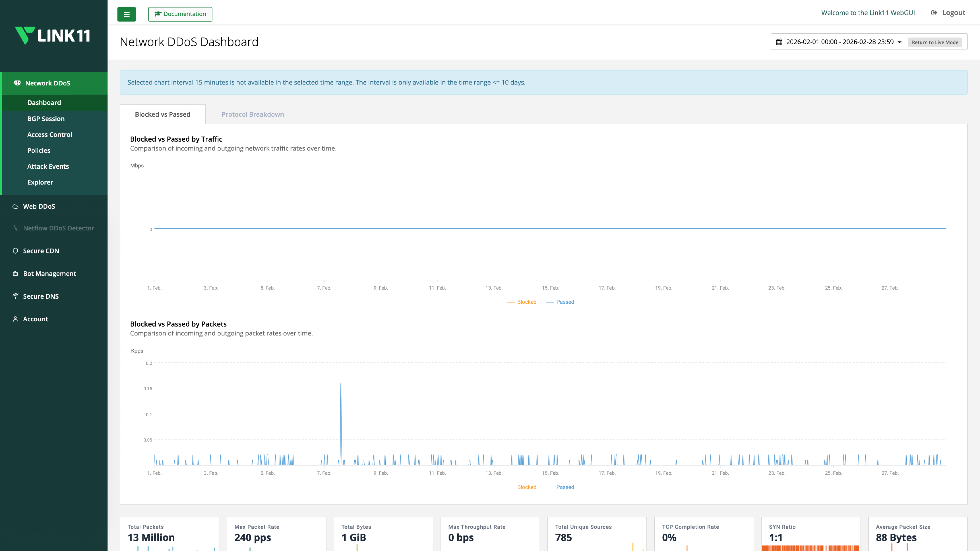Click the Logout arrow icon
Screen dimensions: 980x551
pyautogui.click(x=934, y=12)
